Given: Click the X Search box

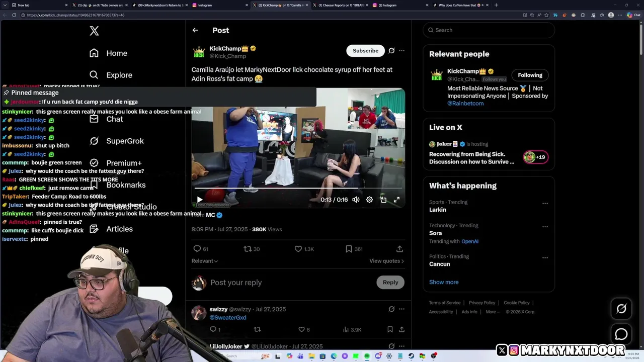Looking at the screenshot, I should pos(489,30).
